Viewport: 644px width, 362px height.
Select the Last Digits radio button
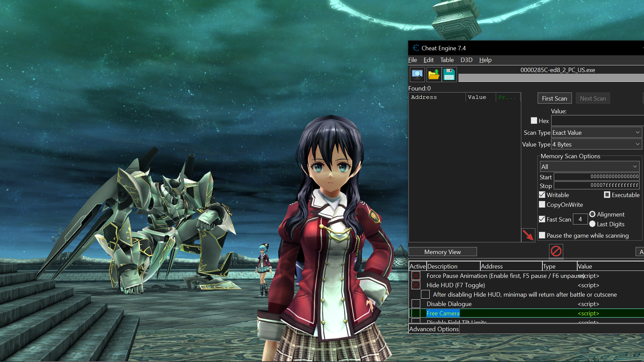point(592,224)
